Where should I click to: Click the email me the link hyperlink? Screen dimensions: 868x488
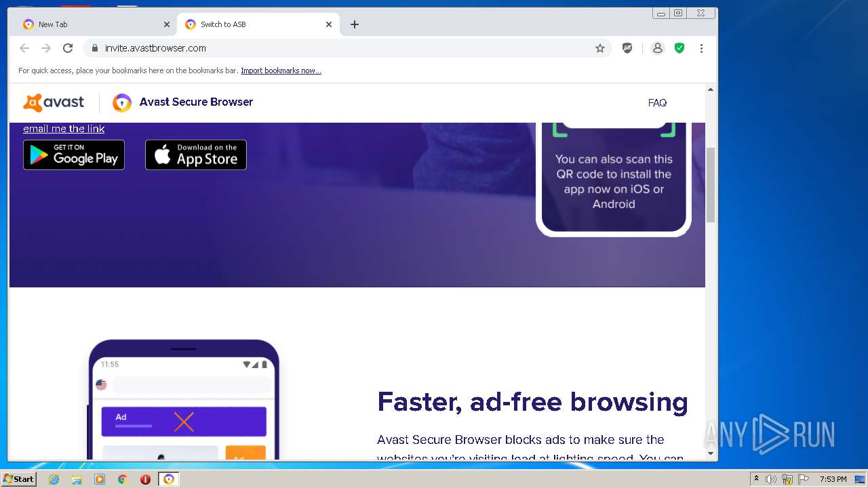coord(64,129)
